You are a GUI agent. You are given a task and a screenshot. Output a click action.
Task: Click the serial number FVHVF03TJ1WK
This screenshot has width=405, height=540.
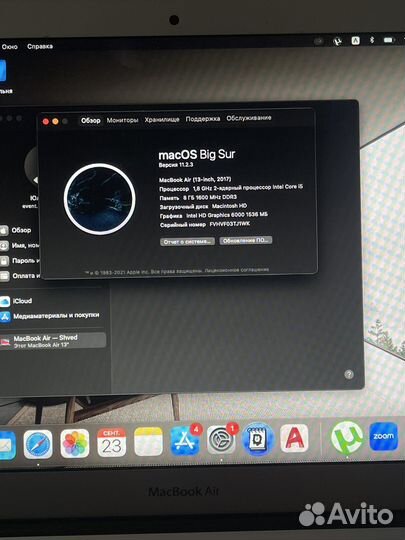tap(230, 224)
